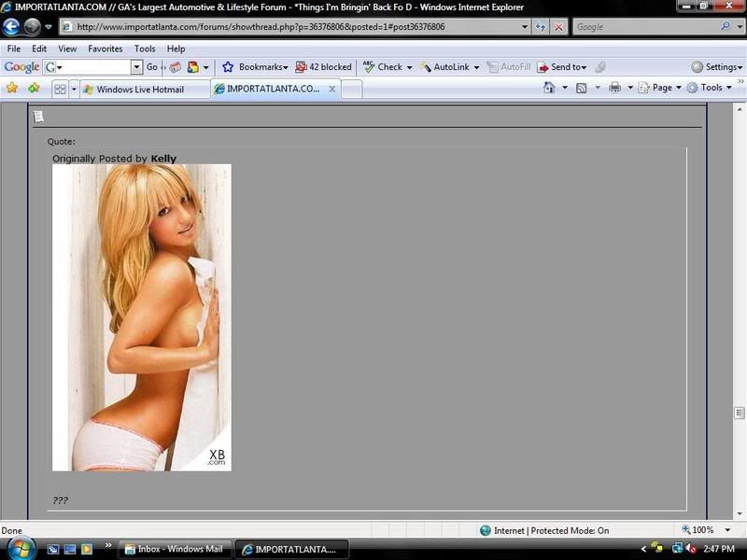Expand the Google toolbar Bookmarks dropdown
747x560 pixels.
[x=255, y=67]
